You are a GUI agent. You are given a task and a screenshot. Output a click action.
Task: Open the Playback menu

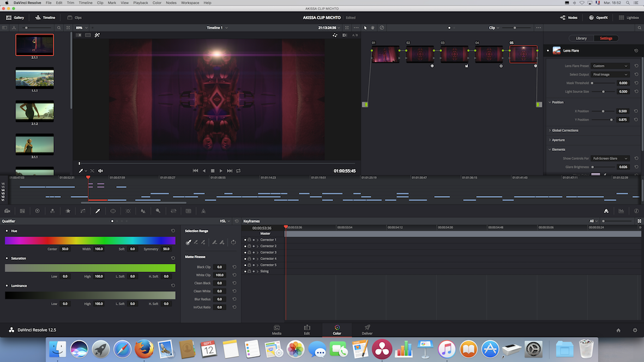141,3
